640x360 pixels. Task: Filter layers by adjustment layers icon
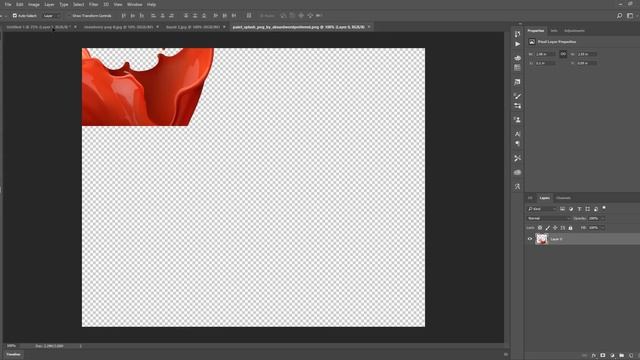(x=571, y=209)
